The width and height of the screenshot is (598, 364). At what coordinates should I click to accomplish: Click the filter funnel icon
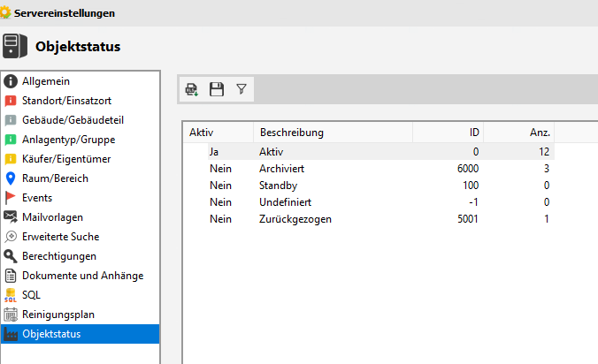pyautogui.click(x=241, y=88)
